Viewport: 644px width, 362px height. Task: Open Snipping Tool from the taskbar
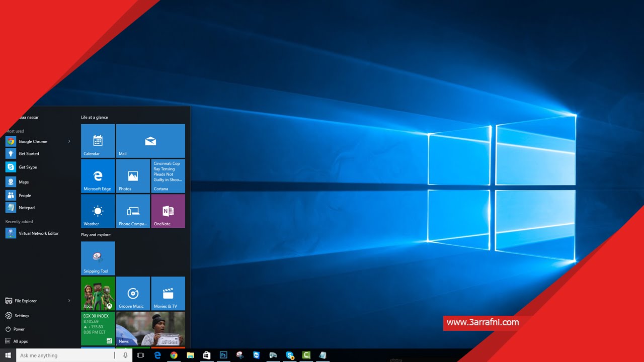pyautogui.click(x=240, y=355)
